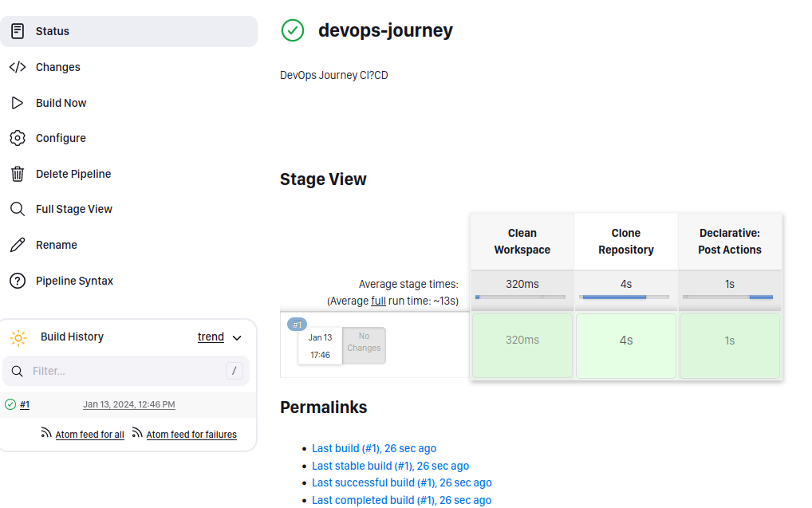
Task: Click the Build History heading text
Action: (x=72, y=337)
